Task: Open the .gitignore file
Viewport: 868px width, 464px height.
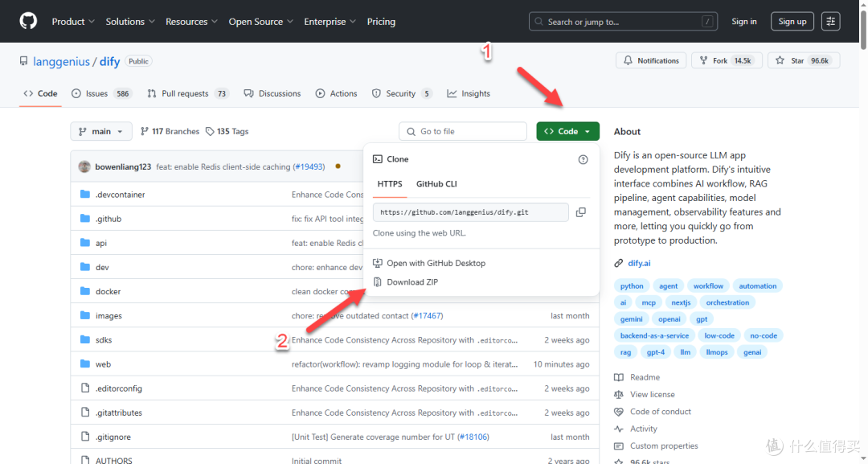Action: pos(113,437)
